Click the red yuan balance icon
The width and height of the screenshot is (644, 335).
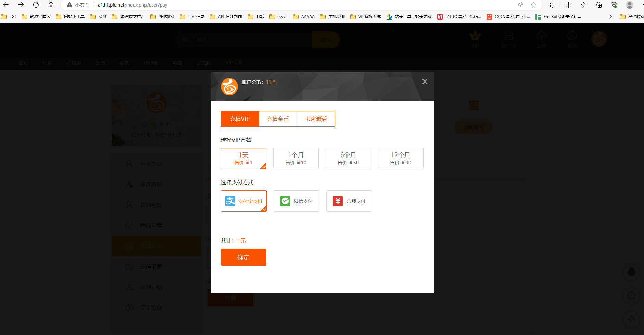(x=338, y=201)
